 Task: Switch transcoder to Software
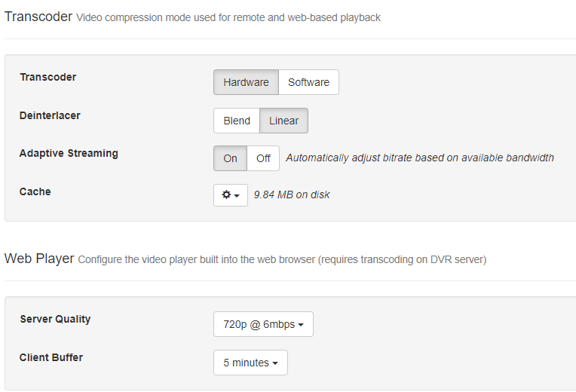point(308,82)
